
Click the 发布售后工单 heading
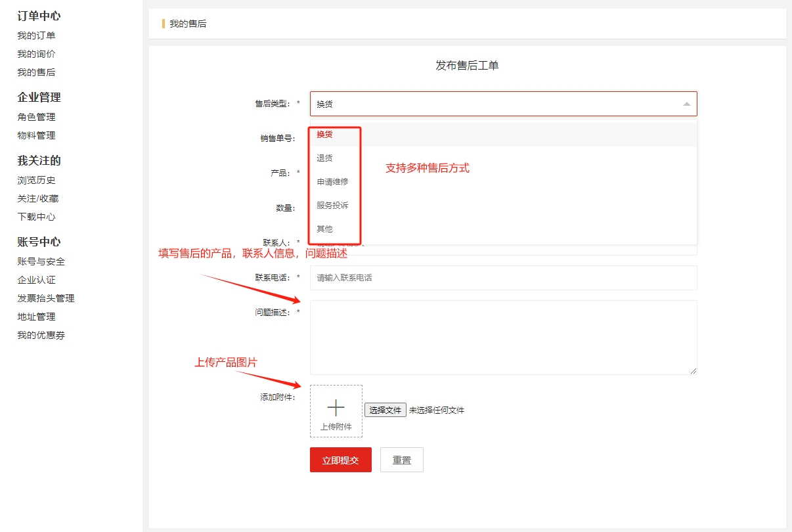pyautogui.click(x=468, y=66)
